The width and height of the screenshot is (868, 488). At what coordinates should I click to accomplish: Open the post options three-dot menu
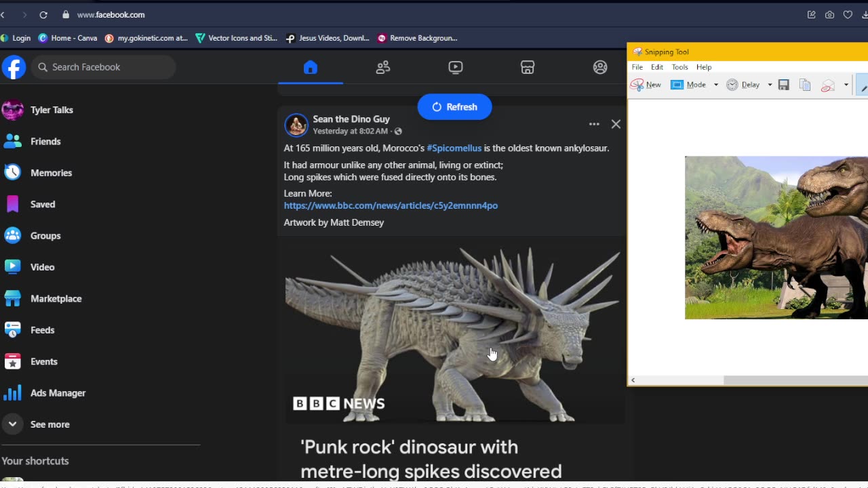click(594, 124)
